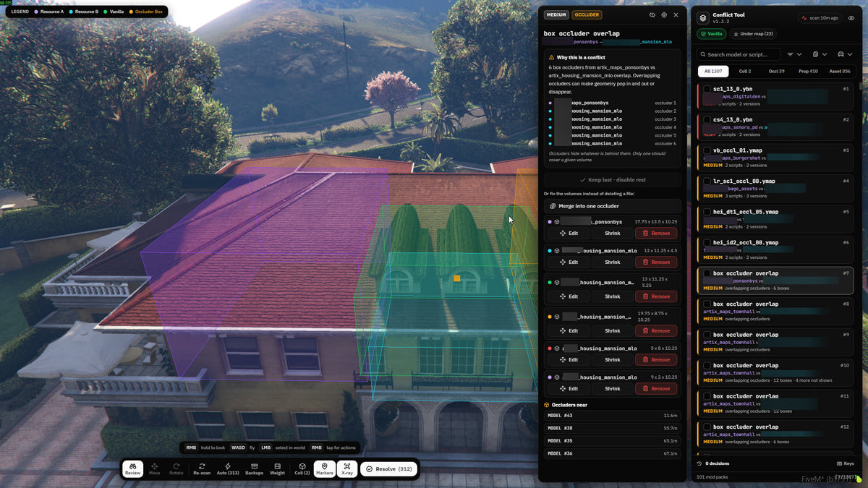Open nearby occluder MODEL #35
The image size is (868, 488).
612,440
